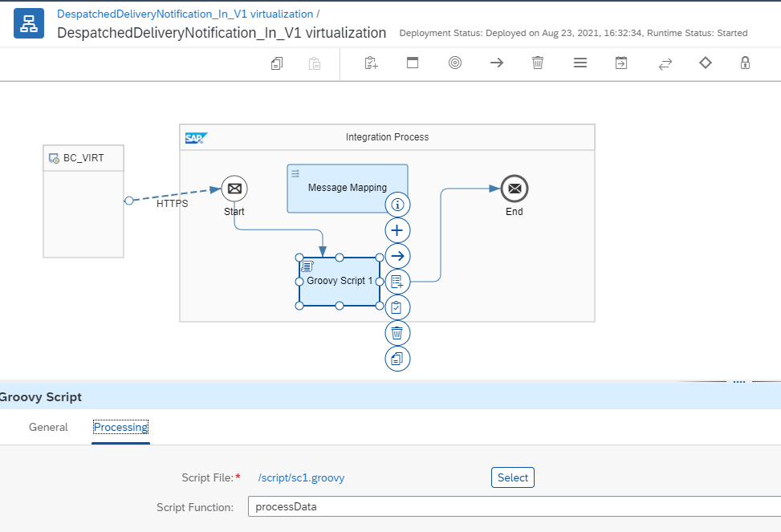The height and width of the screenshot is (532, 781).
Task: Click the concentric circles target icon in the toolbar
Action: click(455, 63)
